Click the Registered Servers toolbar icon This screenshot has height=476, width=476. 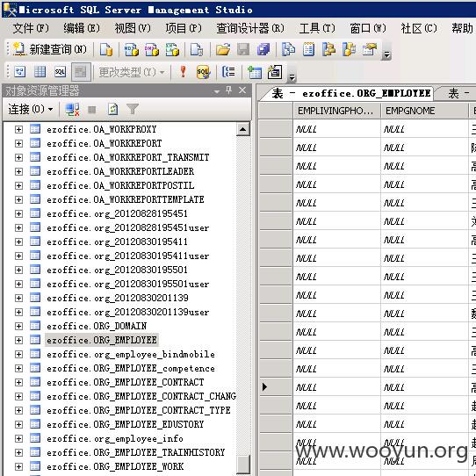click(x=288, y=49)
